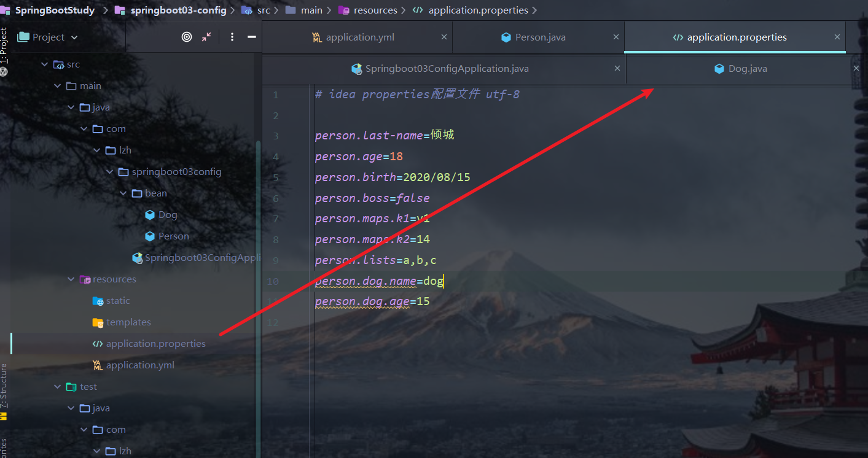Click person.dog.name=dog line

(x=379, y=281)
